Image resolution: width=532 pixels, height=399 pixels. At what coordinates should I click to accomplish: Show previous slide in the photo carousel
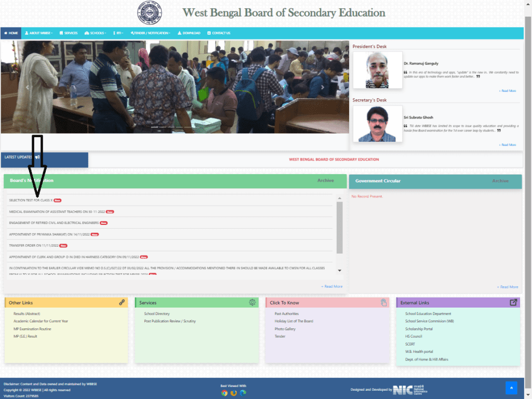[27, 87]
